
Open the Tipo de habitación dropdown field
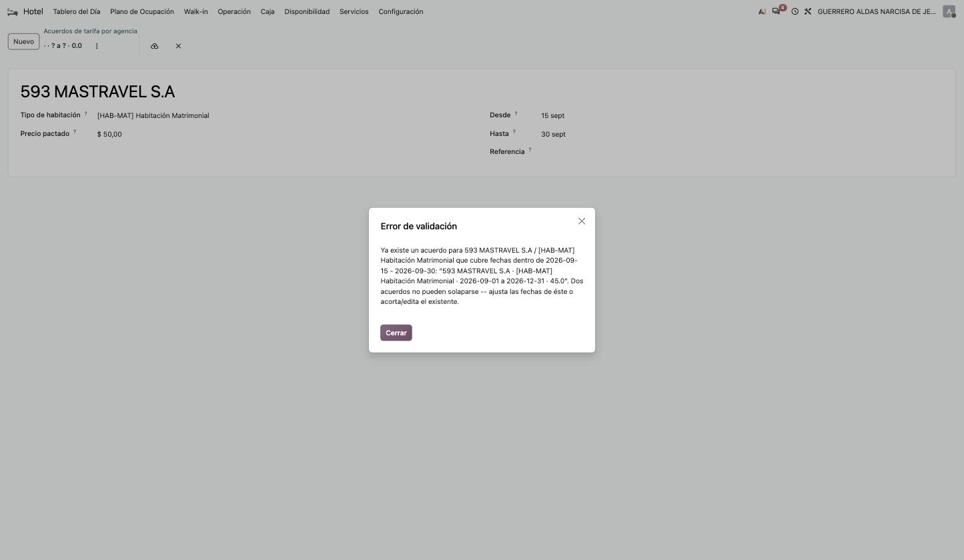pos(284,115)
